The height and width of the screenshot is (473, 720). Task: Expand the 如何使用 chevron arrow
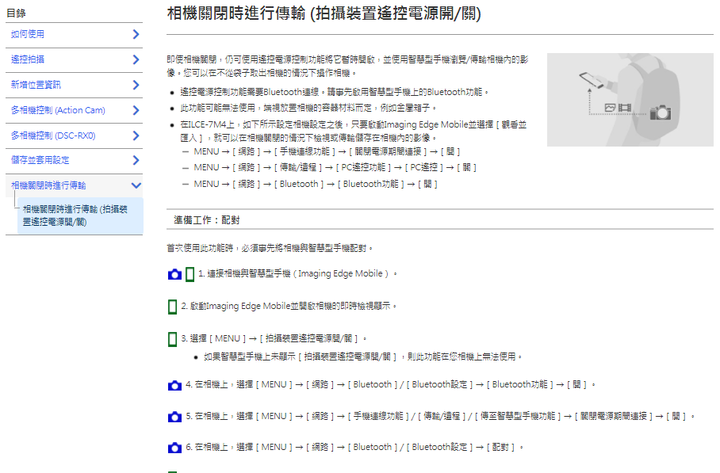135,34
